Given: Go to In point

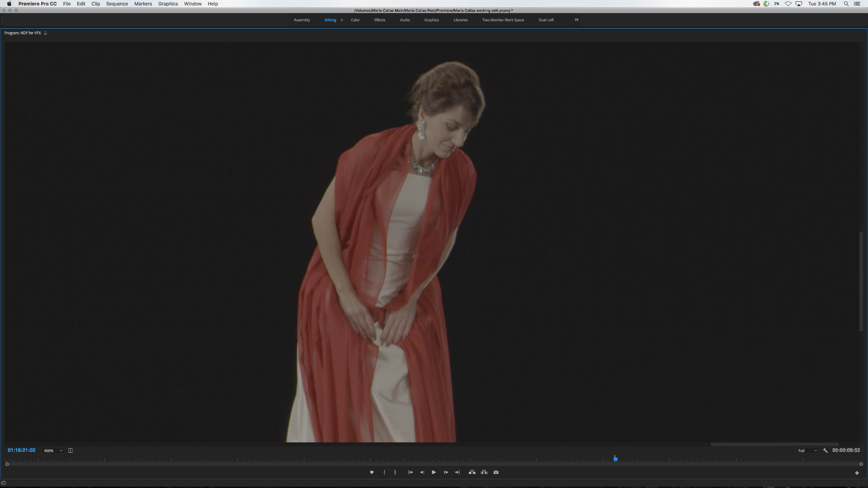Looking at the screenshot, I should [410, 472].
